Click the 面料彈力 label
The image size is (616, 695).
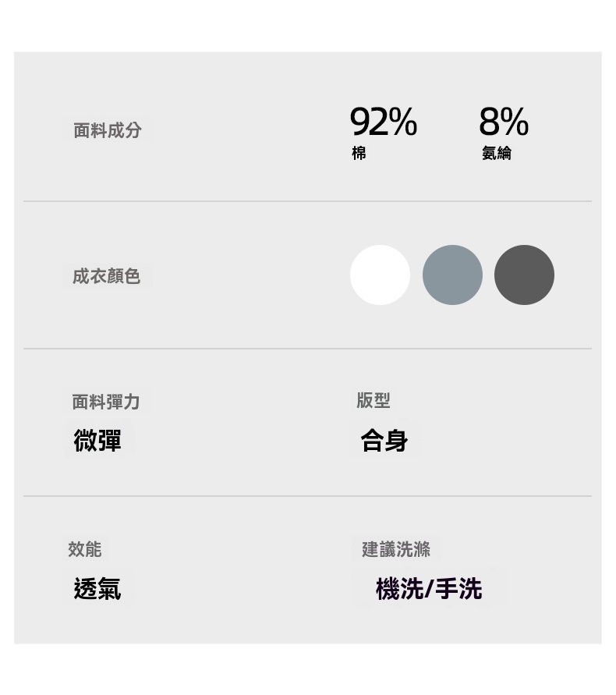[x=106, y=402]
